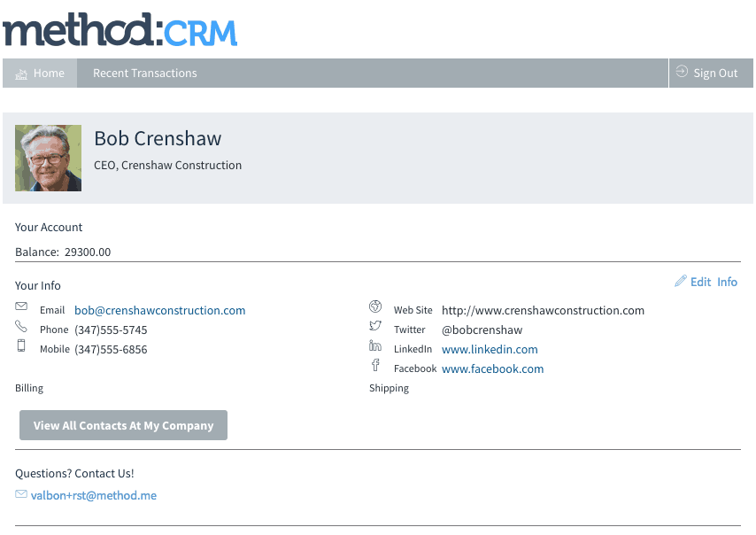This screenshot has height=535, width=756.
Task: Click 'Questions? Contact Us!' heading
Action: point(74,473)
